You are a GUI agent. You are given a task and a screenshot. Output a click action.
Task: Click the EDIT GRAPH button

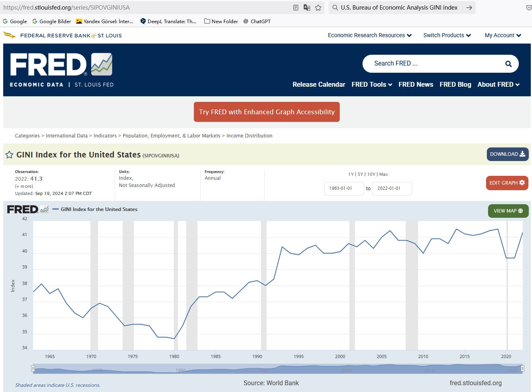click(507, 183)
